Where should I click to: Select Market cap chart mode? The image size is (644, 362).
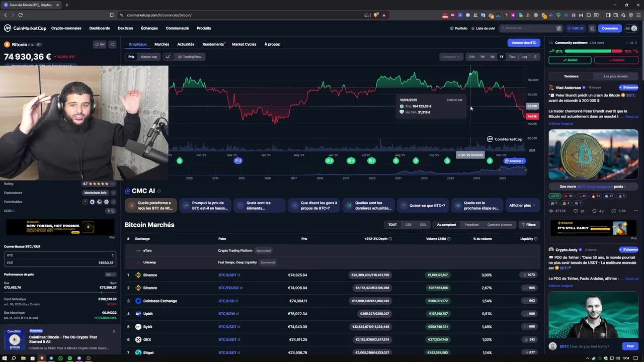(149, 57)
